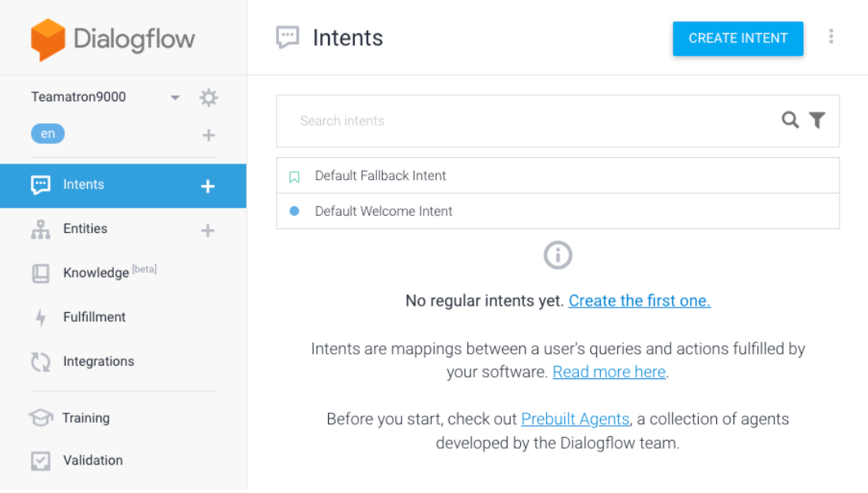Select the Intents menu item

pos(83,184)
